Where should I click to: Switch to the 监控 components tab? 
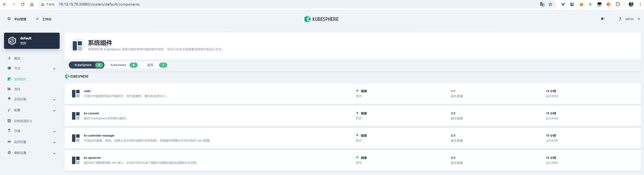point(157,65)
